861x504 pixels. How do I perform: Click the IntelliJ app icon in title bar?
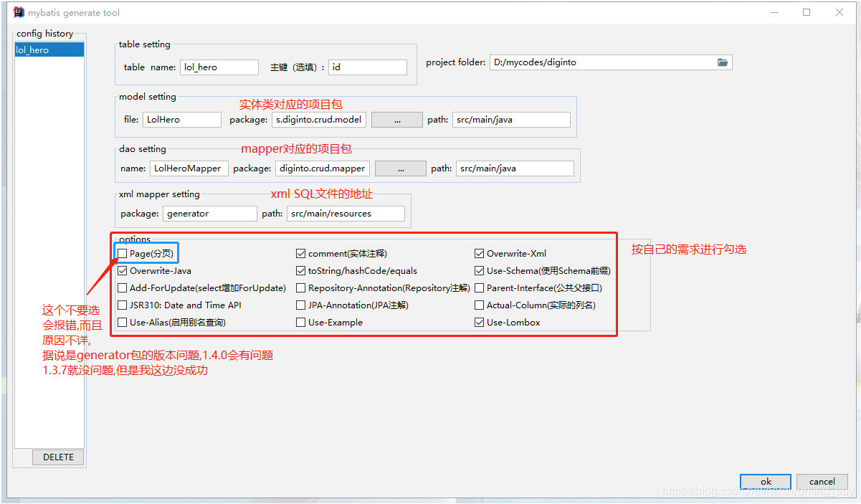[19, 12]
